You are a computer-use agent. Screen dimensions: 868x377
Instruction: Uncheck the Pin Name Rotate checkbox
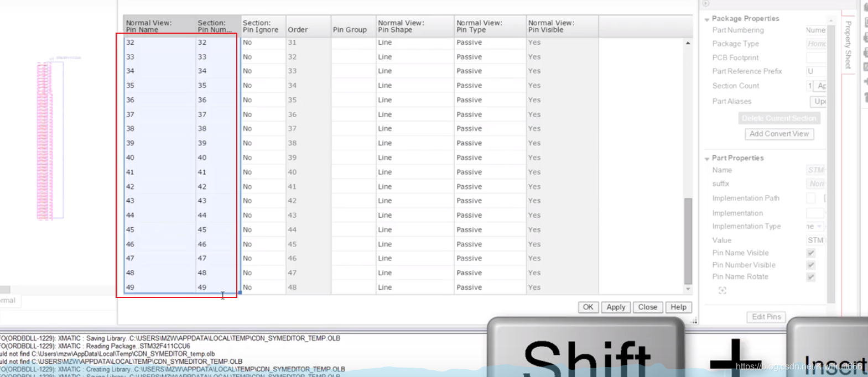click(x=810, y=277)
